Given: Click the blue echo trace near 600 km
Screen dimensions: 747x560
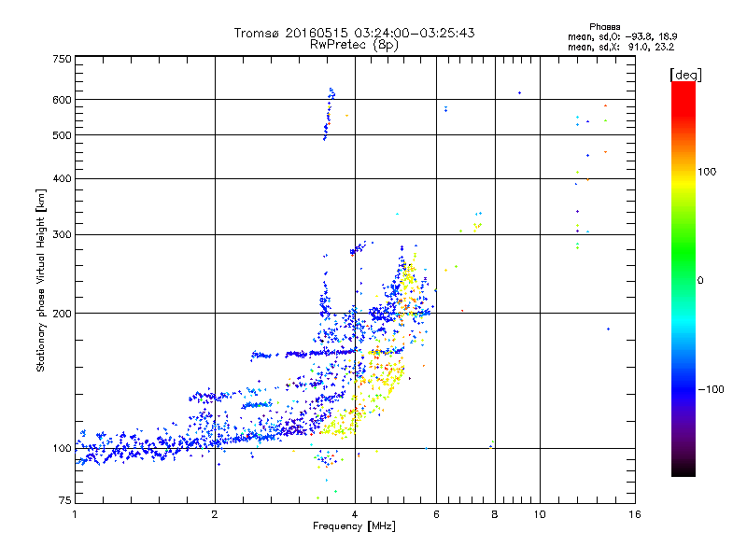Looking at the screenshot, I should (329, 114).
